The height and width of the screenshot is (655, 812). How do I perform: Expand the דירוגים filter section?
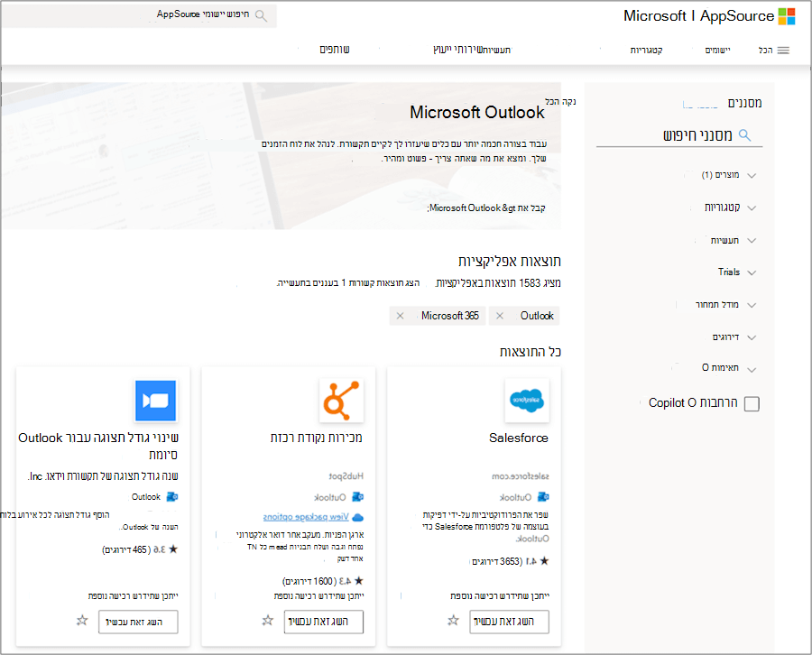point(734,337)
